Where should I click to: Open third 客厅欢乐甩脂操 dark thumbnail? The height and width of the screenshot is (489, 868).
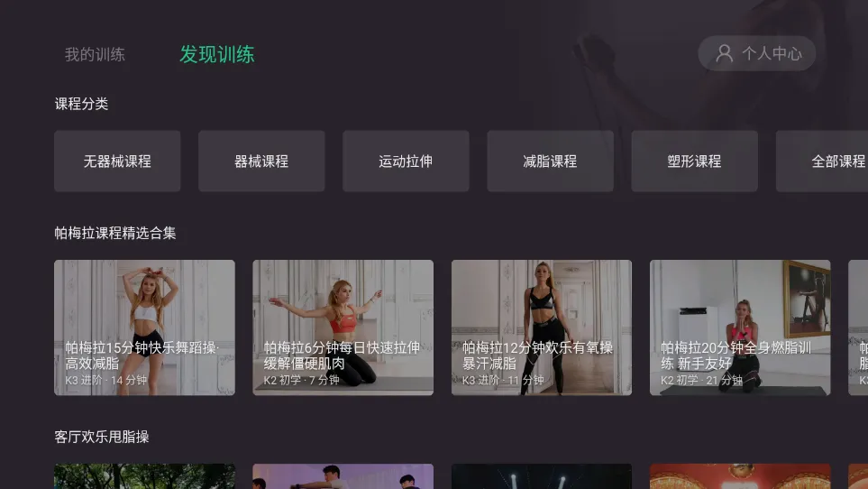pyautogui.click(x=542, y=476)
